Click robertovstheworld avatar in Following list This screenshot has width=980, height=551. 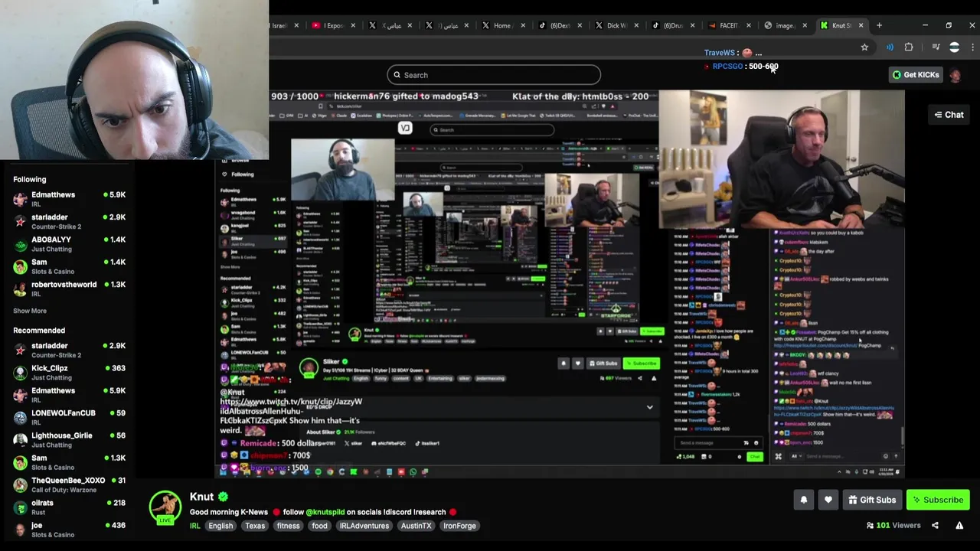coord(20,289)
